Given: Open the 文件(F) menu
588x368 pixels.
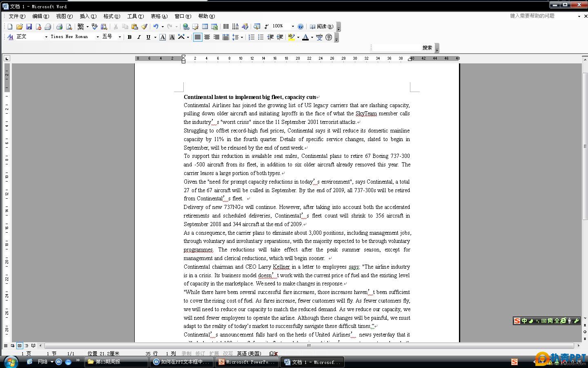Looking at the screenshot, I should tap(17, 16).
